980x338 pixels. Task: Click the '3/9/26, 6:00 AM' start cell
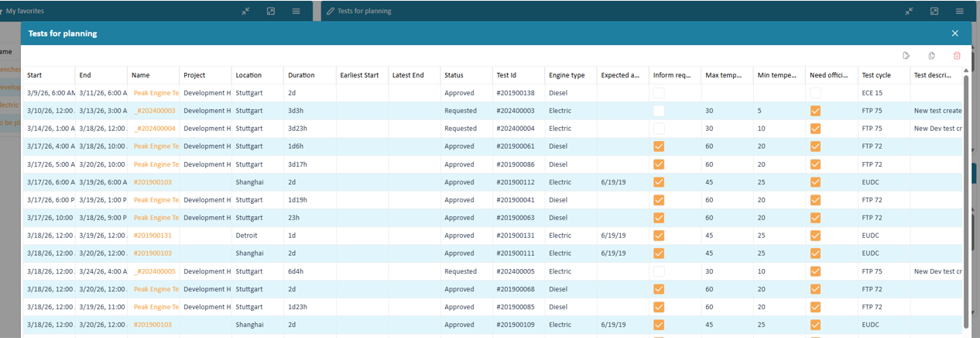(48, 93)
